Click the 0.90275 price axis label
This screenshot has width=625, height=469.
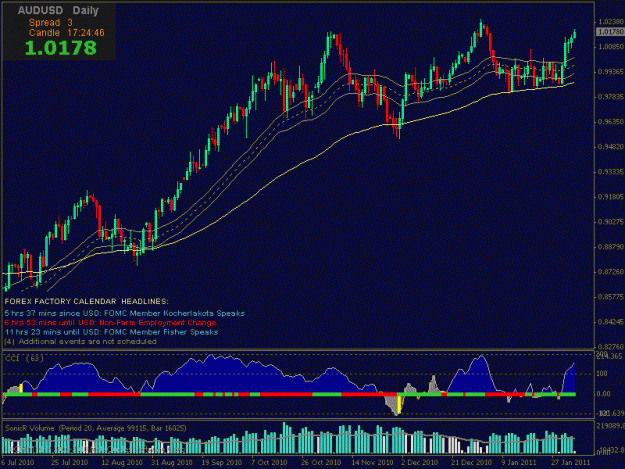(610, 222)
